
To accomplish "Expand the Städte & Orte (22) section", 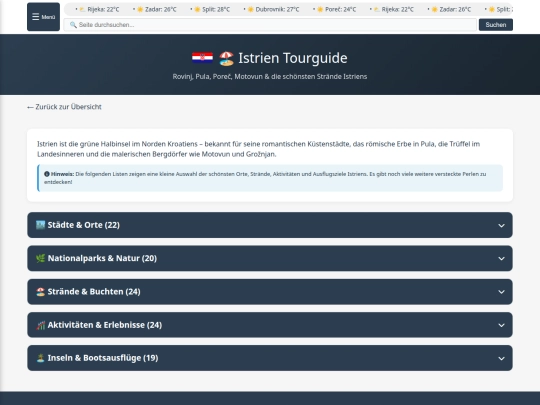I will [270, 225].
